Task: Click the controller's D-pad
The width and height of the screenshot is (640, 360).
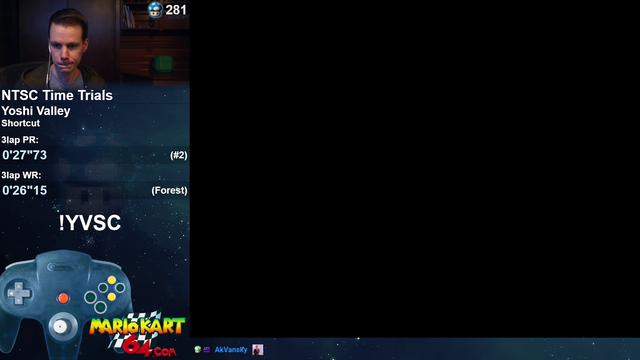Action: pos(19,293)
